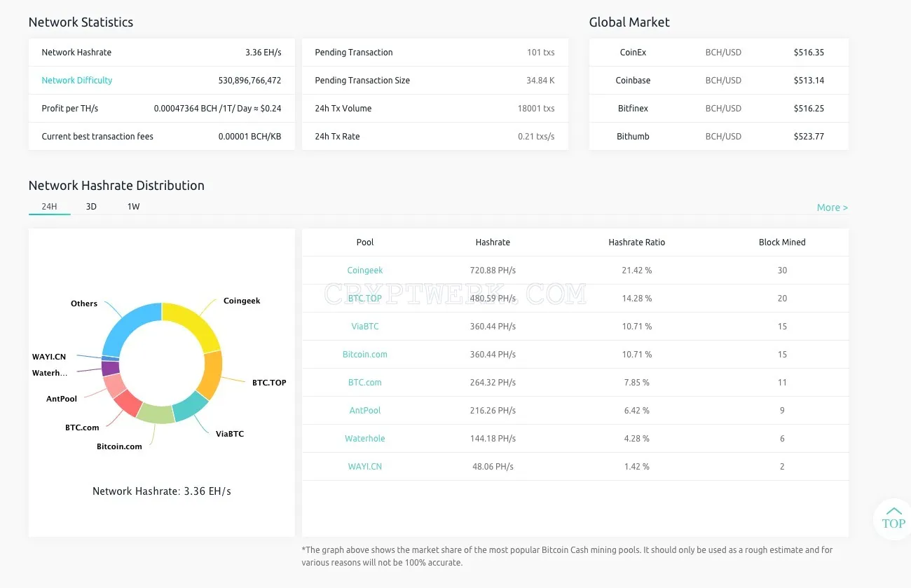Open the BTC.TOP pool link
The width and height of the screenshot is (911, 588).
[365, 299]
